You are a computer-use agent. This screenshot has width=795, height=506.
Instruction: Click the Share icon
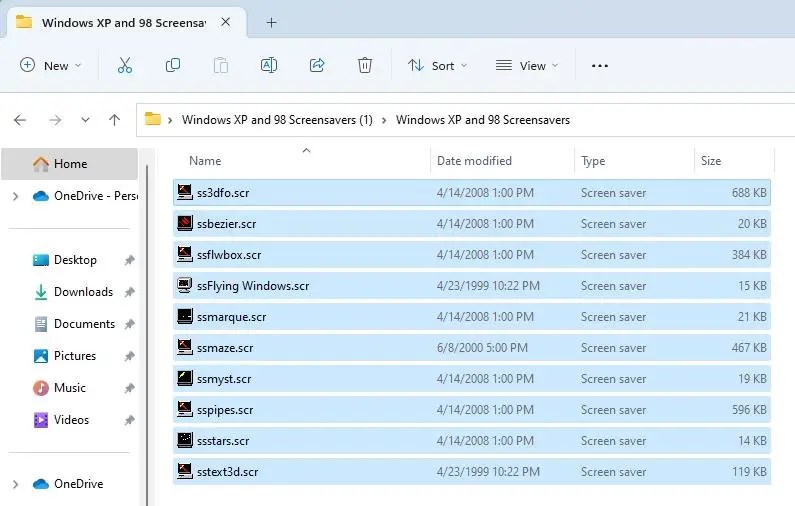317,65
